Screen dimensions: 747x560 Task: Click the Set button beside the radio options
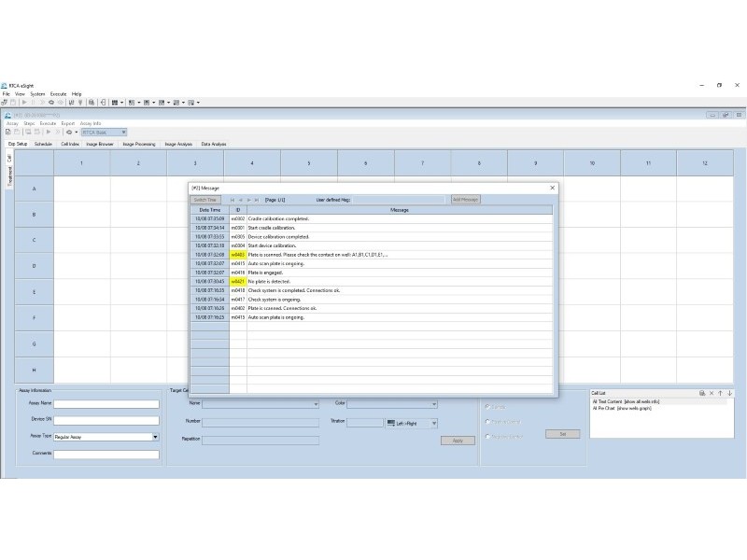pos(563,434)
